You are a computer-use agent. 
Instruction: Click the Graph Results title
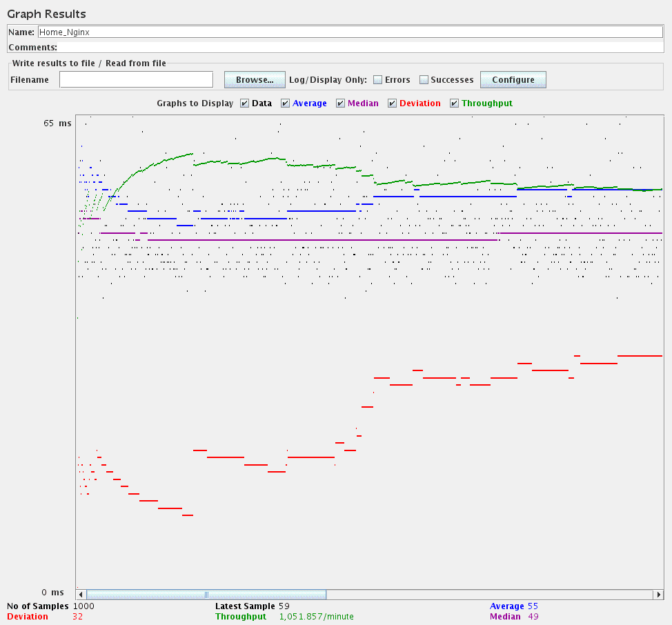click(47, 14)
